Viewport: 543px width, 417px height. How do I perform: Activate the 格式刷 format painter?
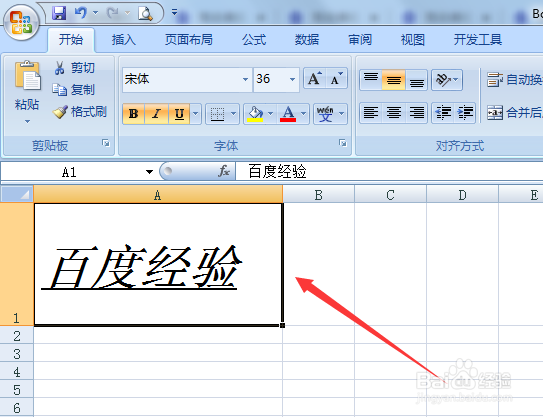[x=80, y=112]
